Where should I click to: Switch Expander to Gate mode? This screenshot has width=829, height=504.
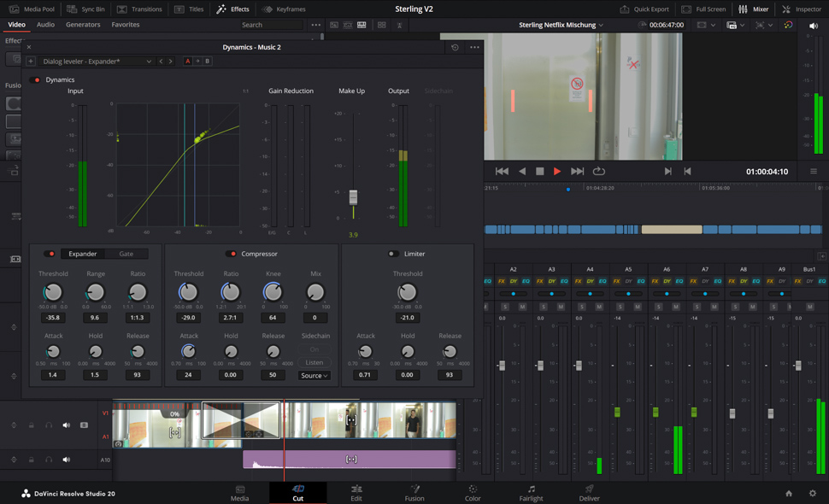coord(126,254)
